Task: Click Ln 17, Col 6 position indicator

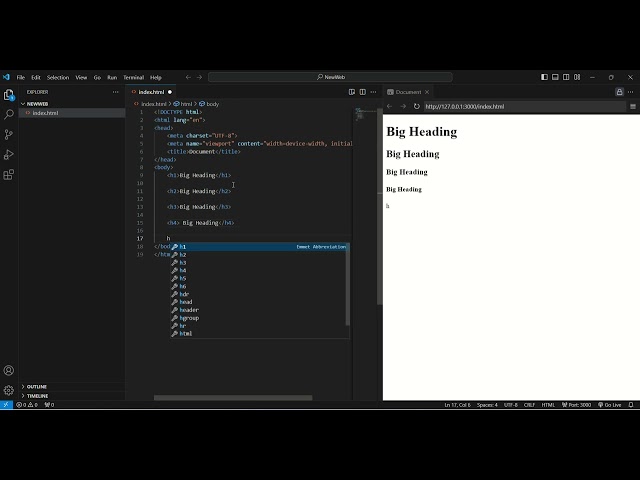Action: click(457, 405)
